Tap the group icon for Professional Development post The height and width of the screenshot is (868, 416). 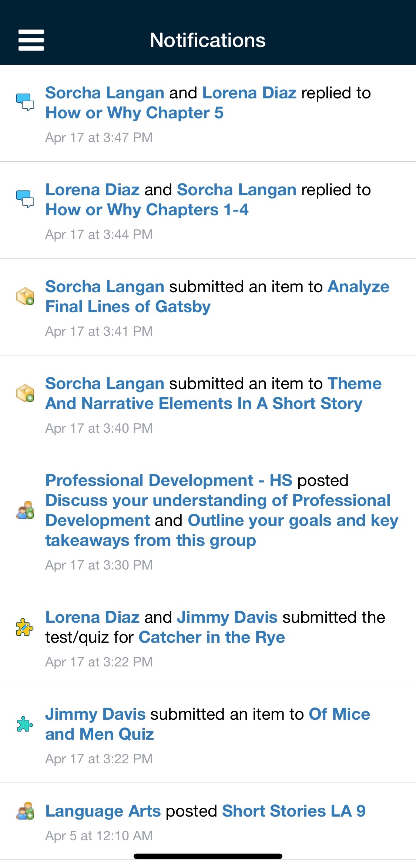(25, 510)
